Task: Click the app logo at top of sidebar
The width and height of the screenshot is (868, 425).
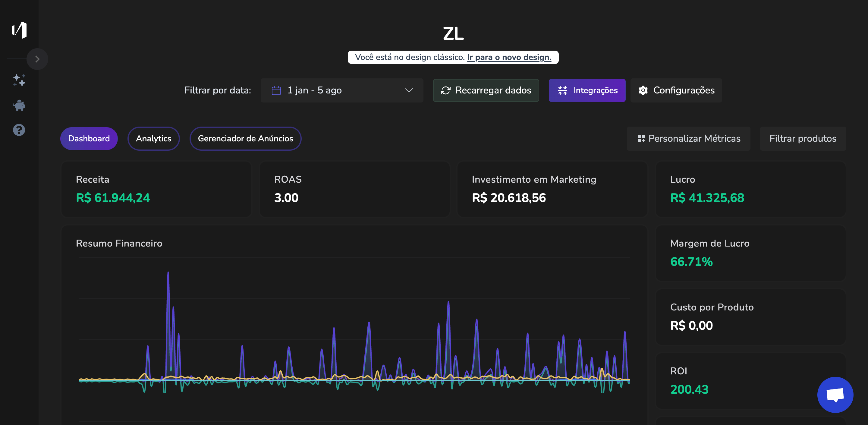Action: (19, 30)
